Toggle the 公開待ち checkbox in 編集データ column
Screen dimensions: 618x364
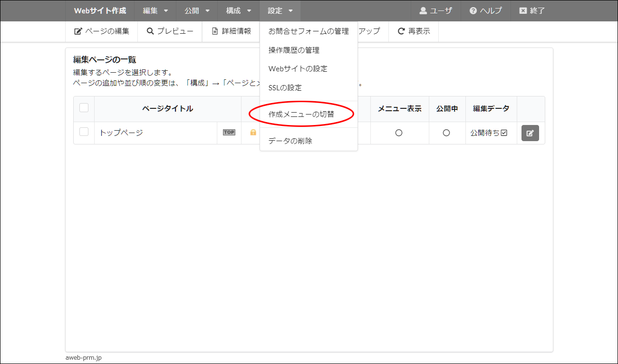pos(504,133)
